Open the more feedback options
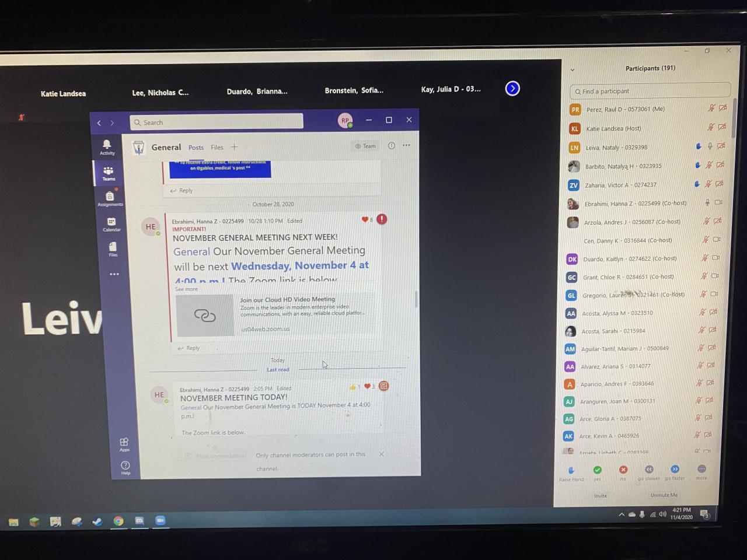 701,472
